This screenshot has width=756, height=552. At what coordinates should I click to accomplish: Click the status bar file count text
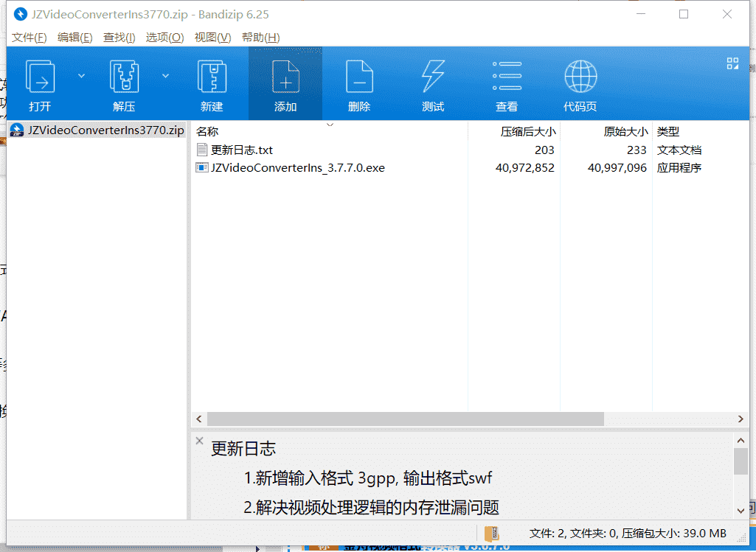(x=628, y=534)
